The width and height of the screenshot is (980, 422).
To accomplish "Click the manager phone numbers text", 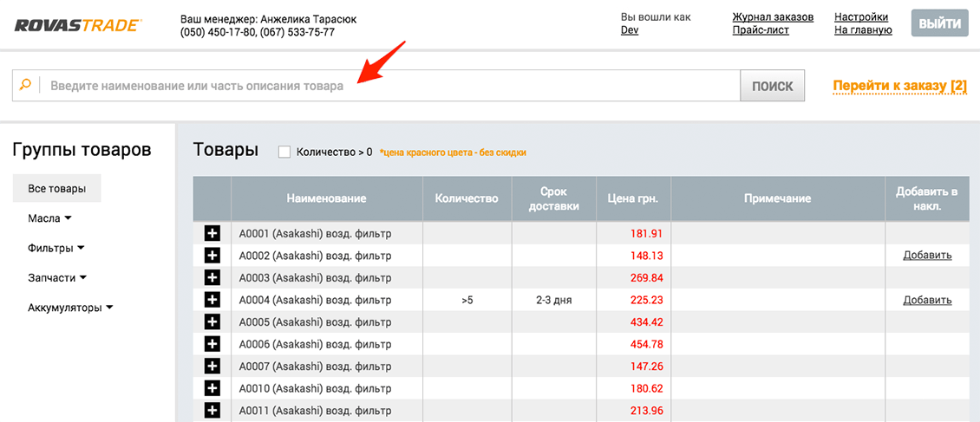I will [x=258, y=32].
